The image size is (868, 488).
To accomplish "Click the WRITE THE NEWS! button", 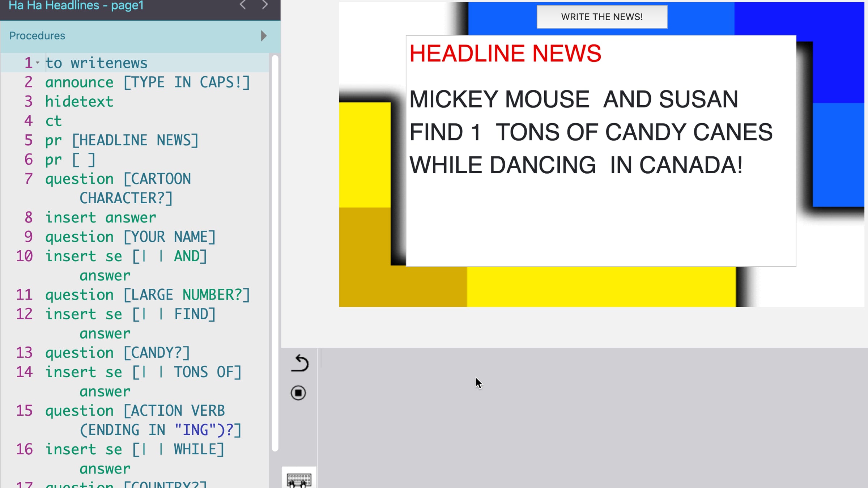I will pos(602,17).
